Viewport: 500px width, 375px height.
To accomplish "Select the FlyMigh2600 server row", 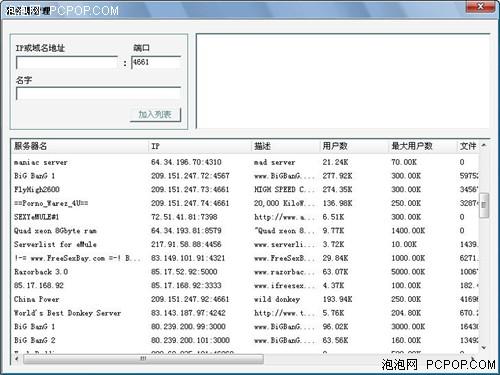I will click(x=245, y=189).
